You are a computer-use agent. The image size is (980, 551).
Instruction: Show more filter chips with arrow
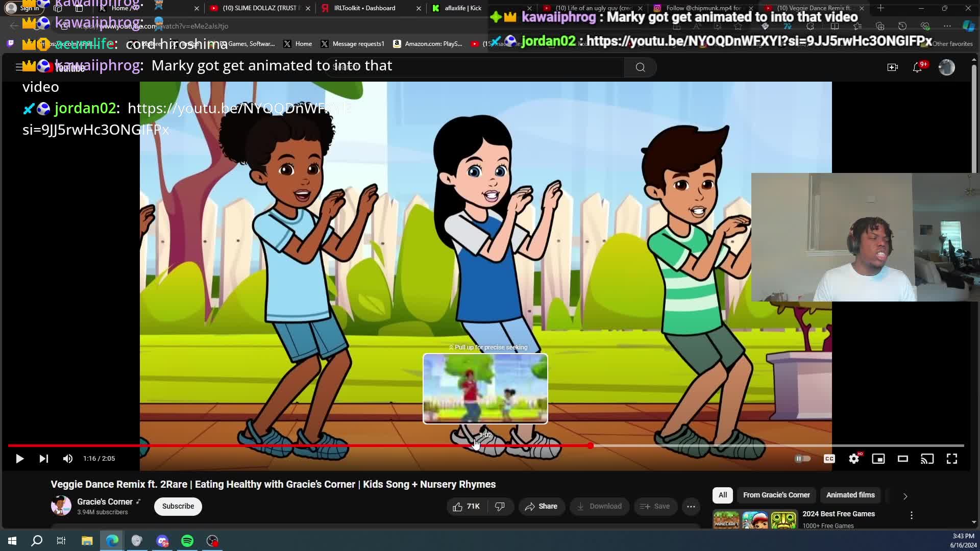pos(905,496)
